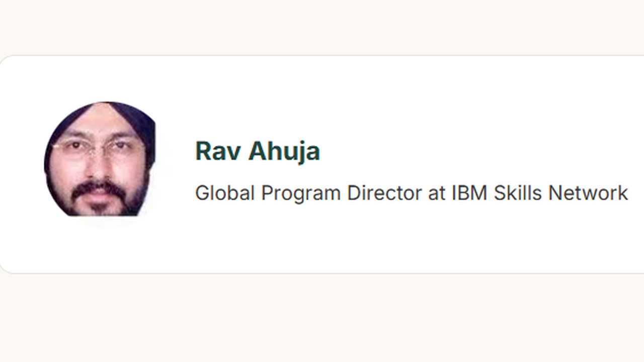The image size is (644, 362).
Task: Click the word "Global" in the job title
Action: click(x=225, y=193)
